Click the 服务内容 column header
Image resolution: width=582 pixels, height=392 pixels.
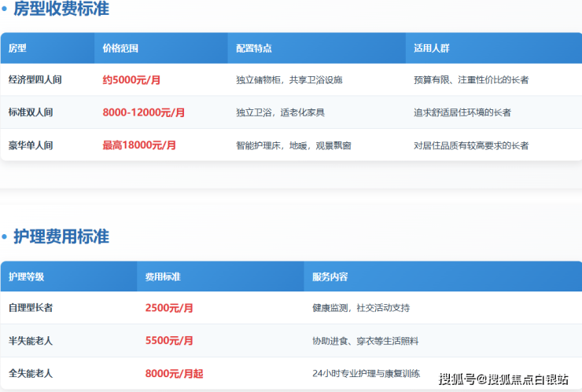coord(330,277)
